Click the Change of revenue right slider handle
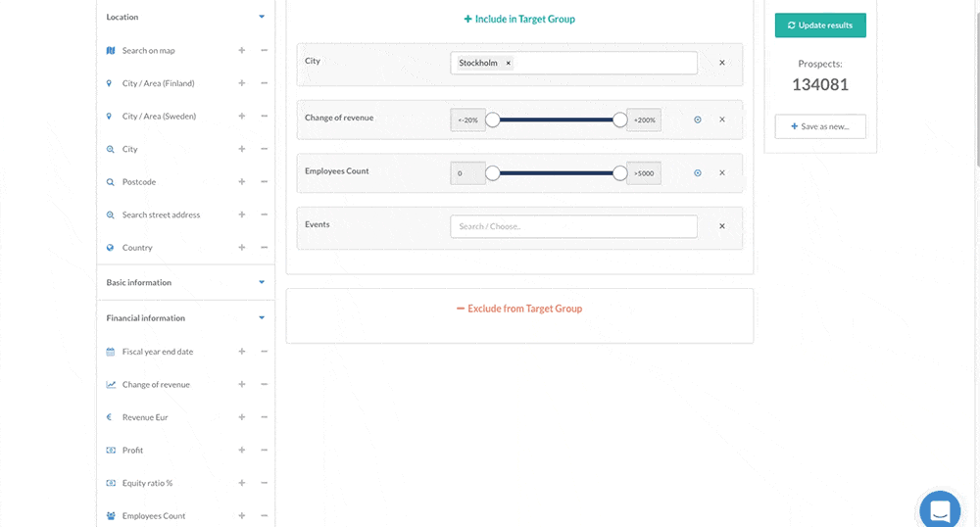 (619, 120)
